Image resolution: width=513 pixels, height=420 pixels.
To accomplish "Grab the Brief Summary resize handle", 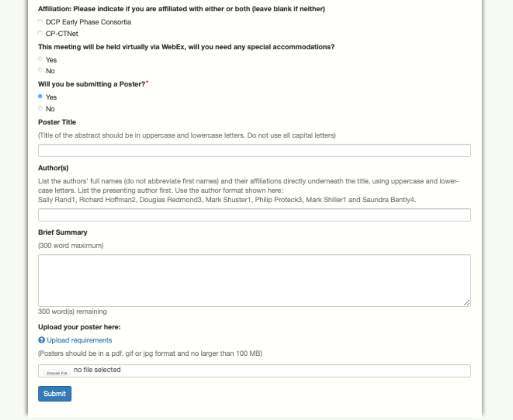I will tap(467, 303).
